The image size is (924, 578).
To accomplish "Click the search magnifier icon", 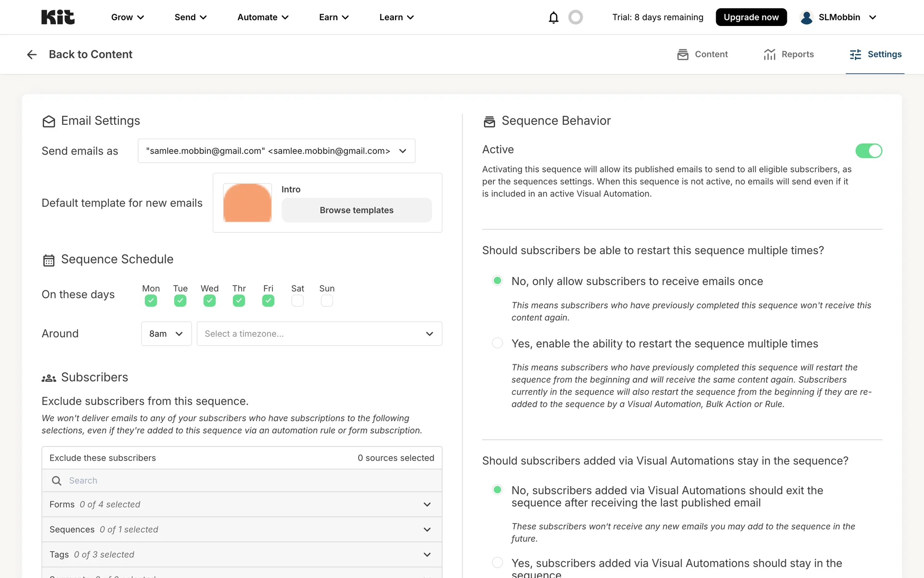I will (x=56, y=481).
